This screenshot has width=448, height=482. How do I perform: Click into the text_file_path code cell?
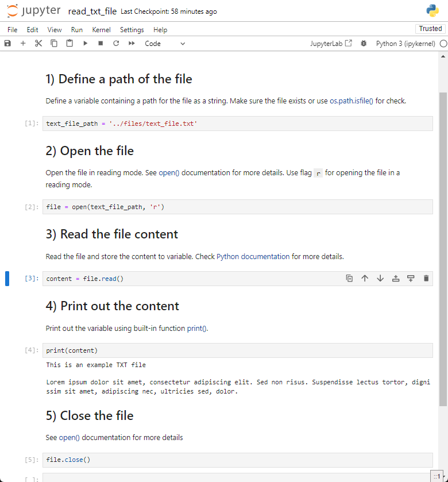tap(238, 124)
